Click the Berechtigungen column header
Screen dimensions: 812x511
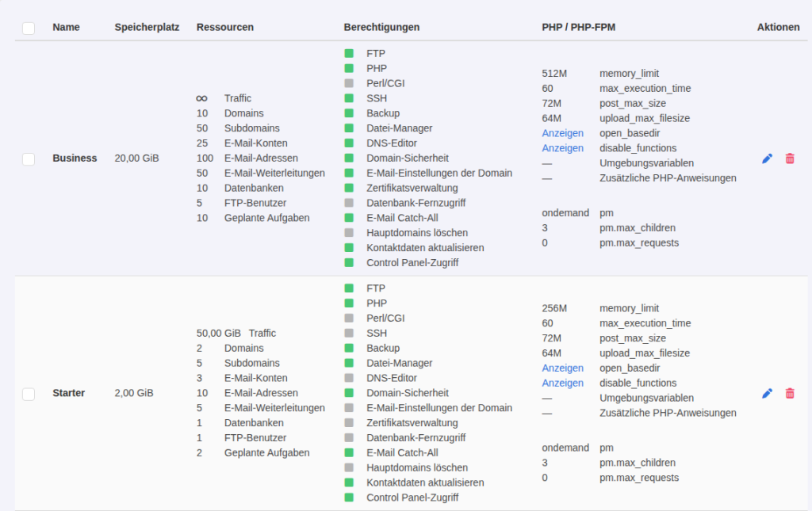coord(381,27)
